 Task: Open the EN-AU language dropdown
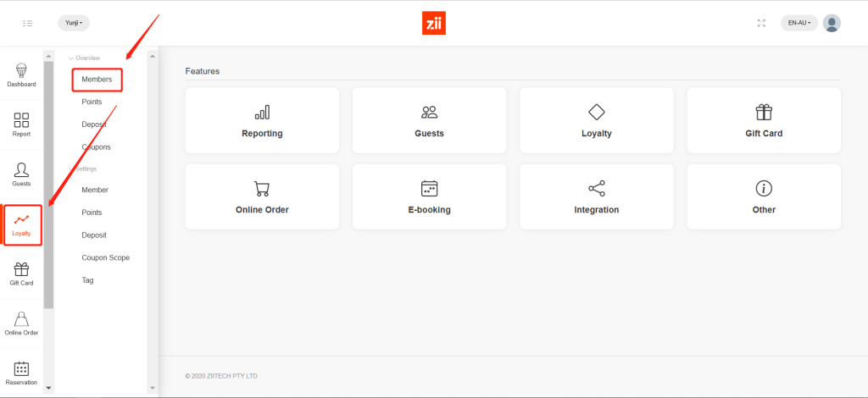pos(798,23)
